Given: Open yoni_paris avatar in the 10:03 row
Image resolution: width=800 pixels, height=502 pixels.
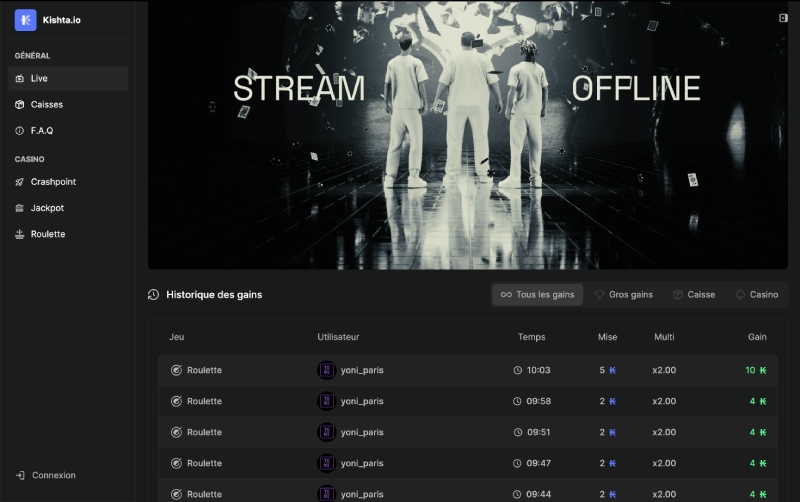Looking at the screenshot, I should 327,370.
